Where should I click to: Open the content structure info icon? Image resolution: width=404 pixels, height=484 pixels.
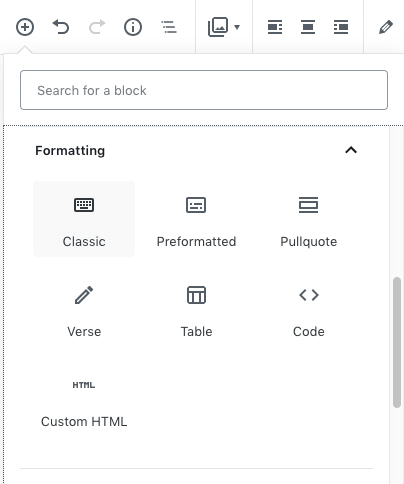133,27
